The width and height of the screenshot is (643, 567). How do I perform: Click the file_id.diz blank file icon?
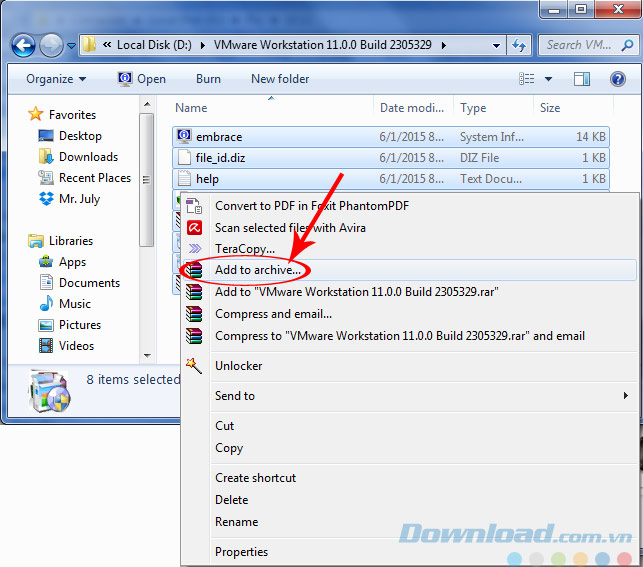coord(184,157)
